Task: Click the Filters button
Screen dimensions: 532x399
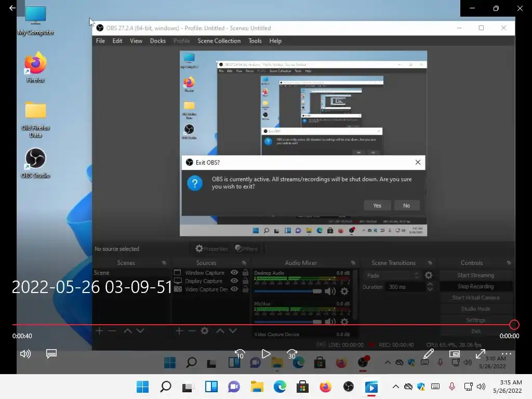Action: point(246,249)
